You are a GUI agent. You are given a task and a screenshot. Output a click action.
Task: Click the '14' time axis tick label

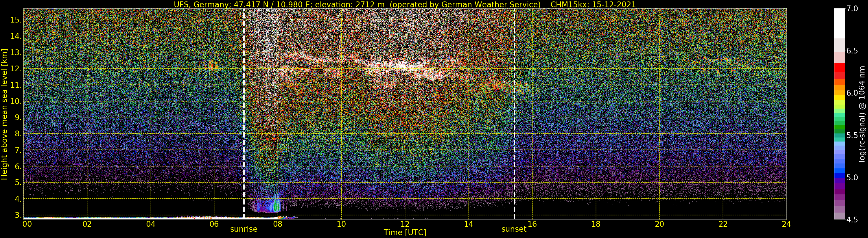click(468, 224)
